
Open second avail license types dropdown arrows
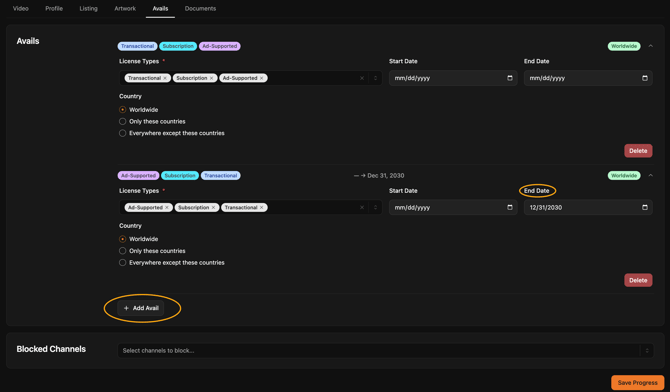click(x=376, y=208)
